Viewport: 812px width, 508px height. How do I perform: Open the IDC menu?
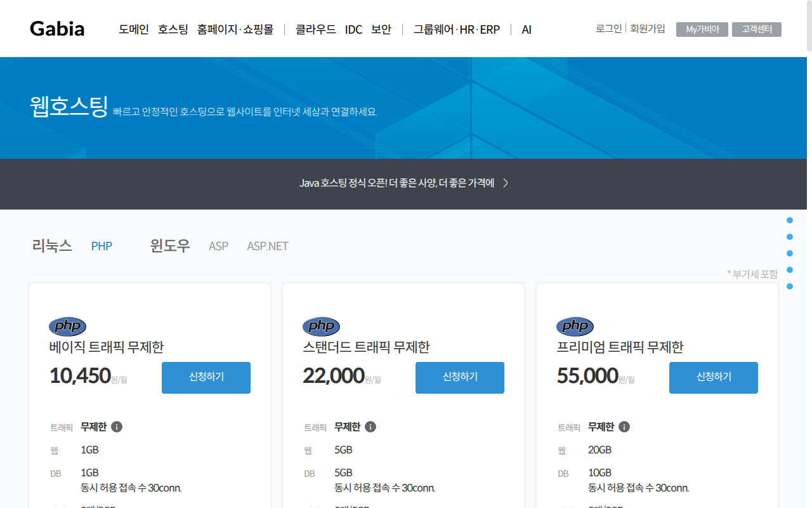(353, 29)
